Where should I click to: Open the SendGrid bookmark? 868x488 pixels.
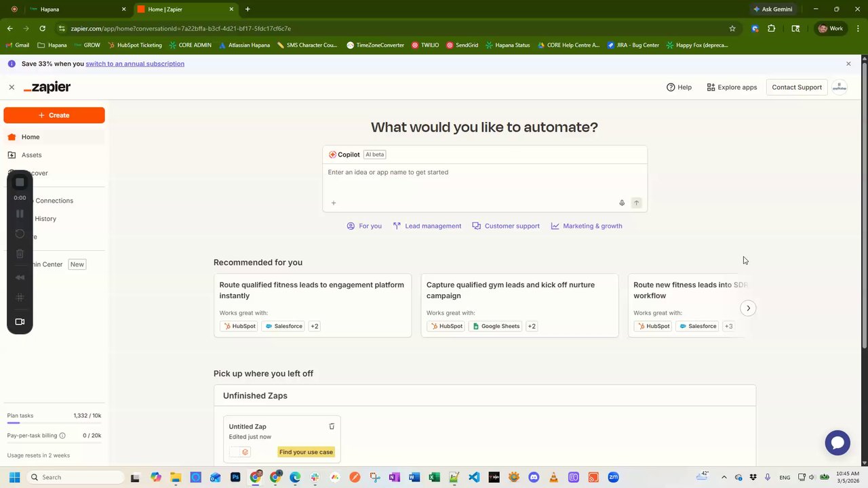coord(462,45)
